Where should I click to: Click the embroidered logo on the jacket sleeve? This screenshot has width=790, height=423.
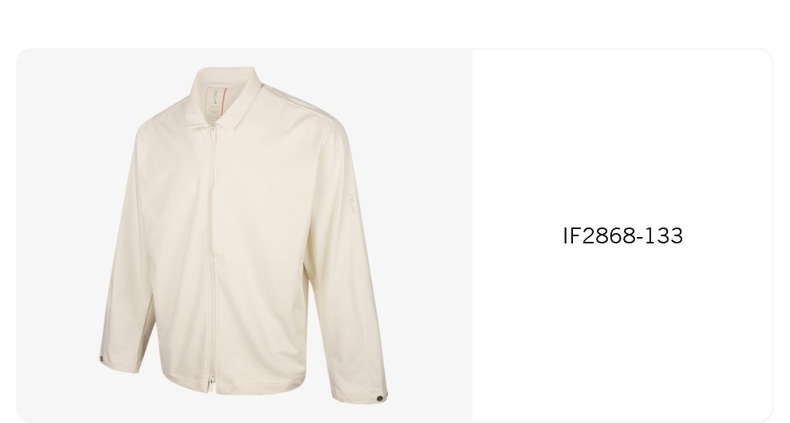352,203
